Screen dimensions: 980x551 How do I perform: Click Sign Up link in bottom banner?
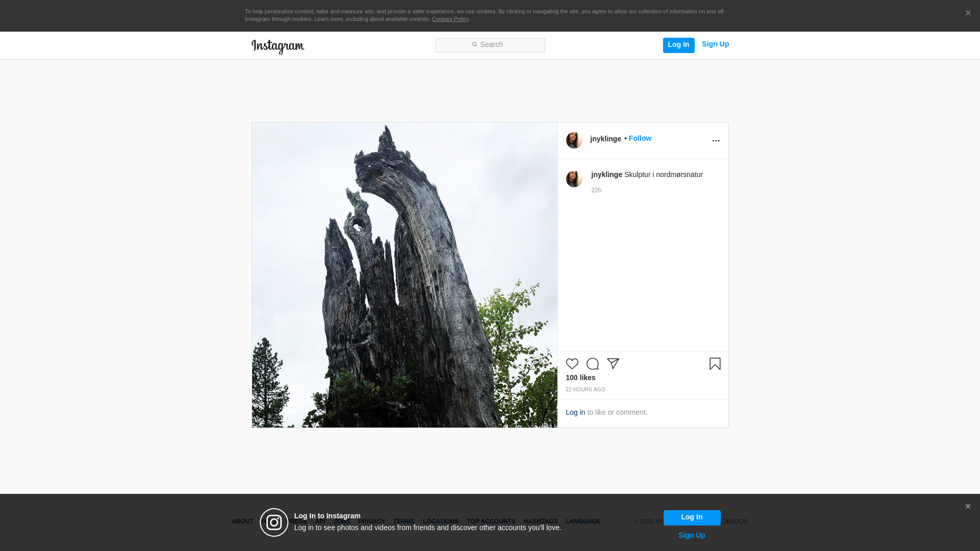click(692, 535)
